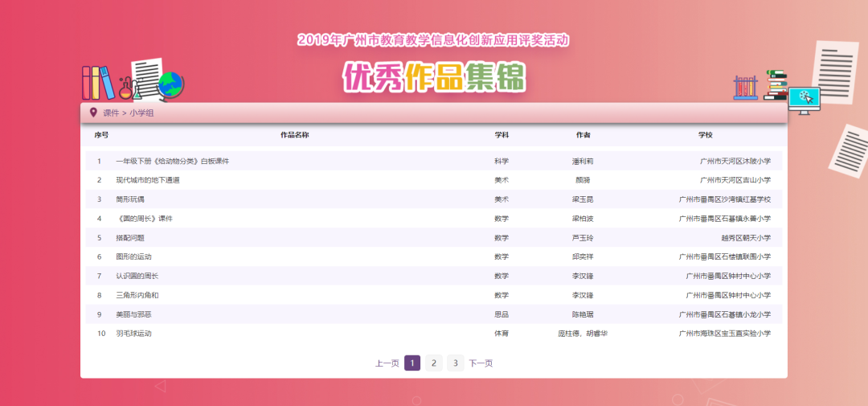Click author 潘利莉
Image resolution: width=868 pixels, height=406 pixels.
[583, 161]
